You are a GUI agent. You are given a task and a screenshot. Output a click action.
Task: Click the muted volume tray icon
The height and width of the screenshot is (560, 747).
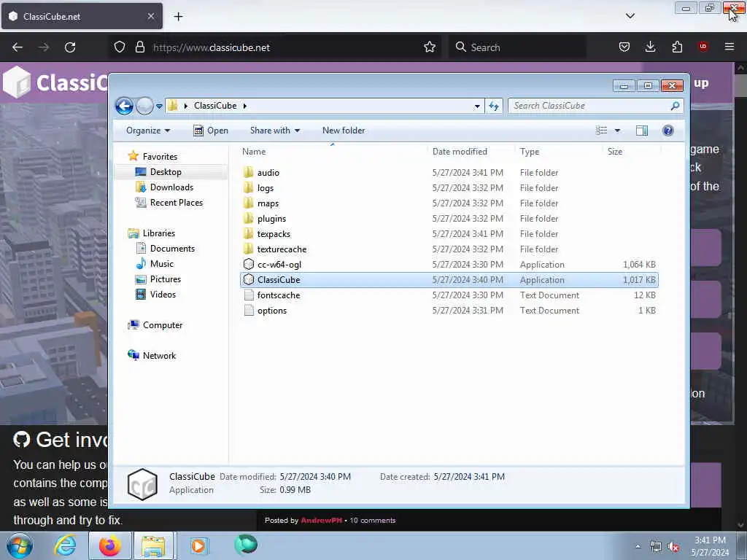click(673, 547)
